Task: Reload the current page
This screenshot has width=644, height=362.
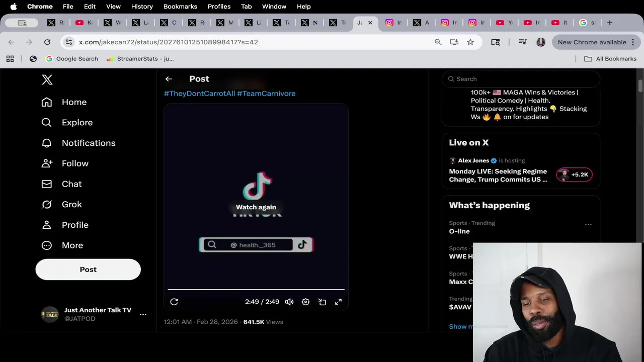Action: [47, 42]
